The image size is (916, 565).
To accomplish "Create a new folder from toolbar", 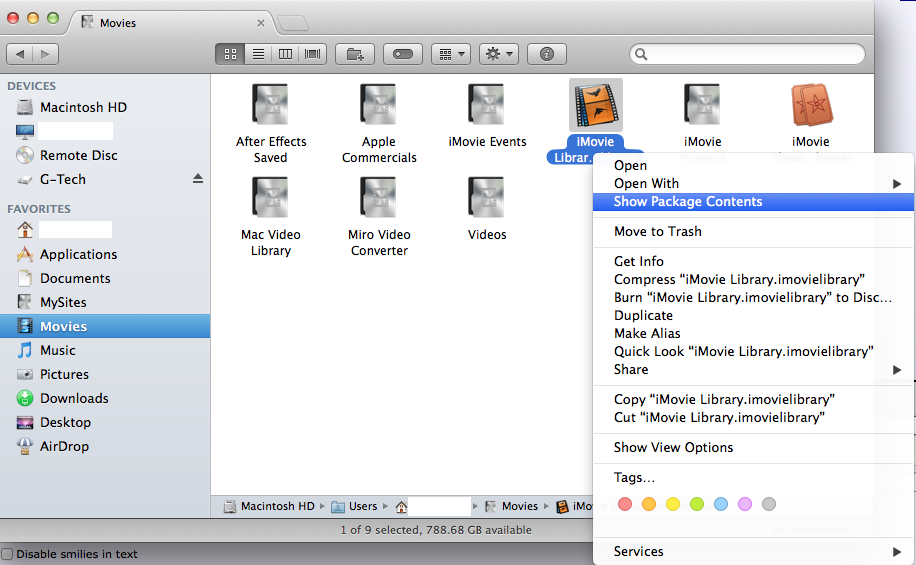I will (x=355, y=54).
